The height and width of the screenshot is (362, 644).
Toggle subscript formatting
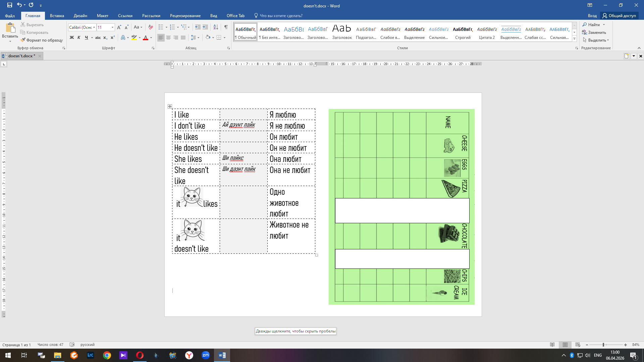pos(105,38)
